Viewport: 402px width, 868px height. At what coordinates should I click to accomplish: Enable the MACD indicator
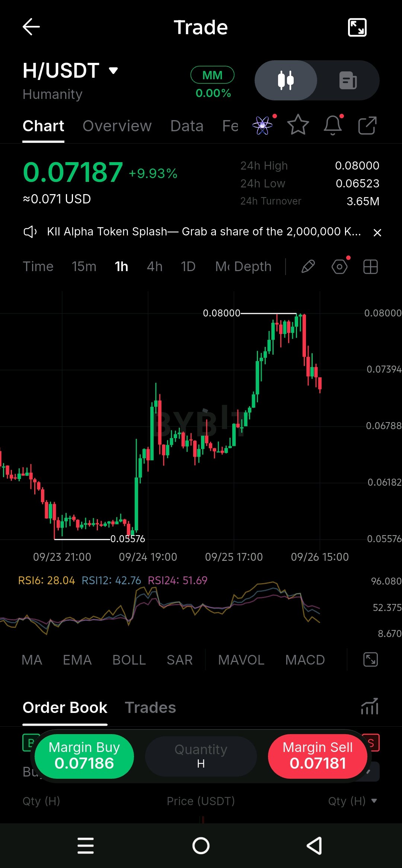[x=305, y=660]
